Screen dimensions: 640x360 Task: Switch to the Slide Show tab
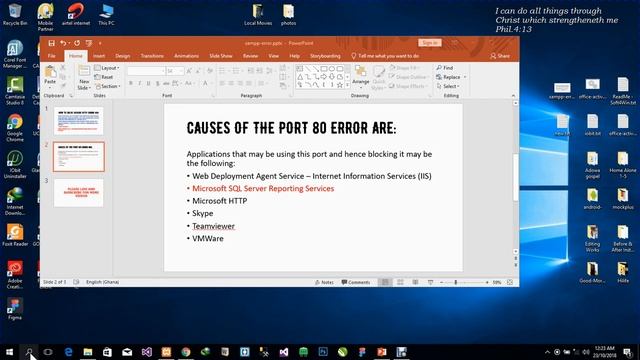coord(221,56)
